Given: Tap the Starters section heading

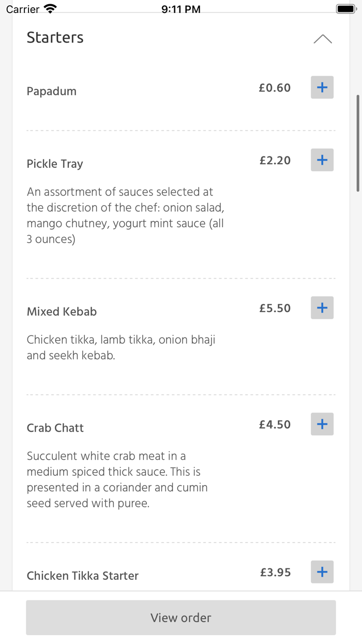Looking at the screenshot, I should [x=55, y=37].
